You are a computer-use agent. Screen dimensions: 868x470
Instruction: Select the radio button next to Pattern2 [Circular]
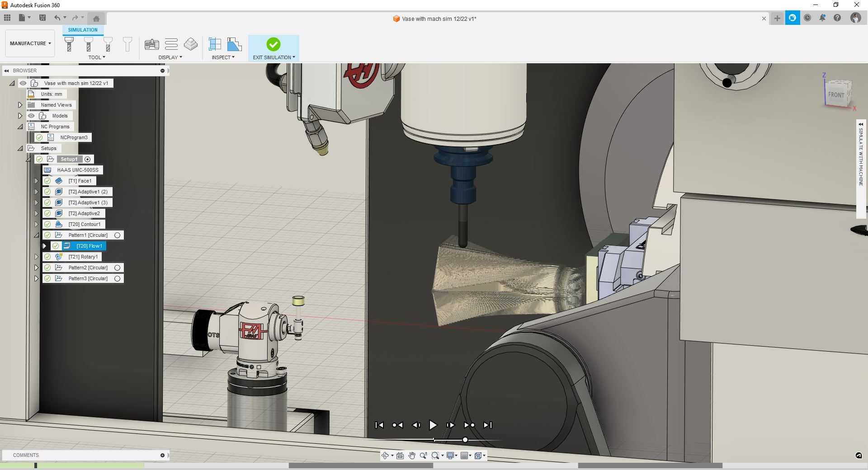(x=117, y=268)
